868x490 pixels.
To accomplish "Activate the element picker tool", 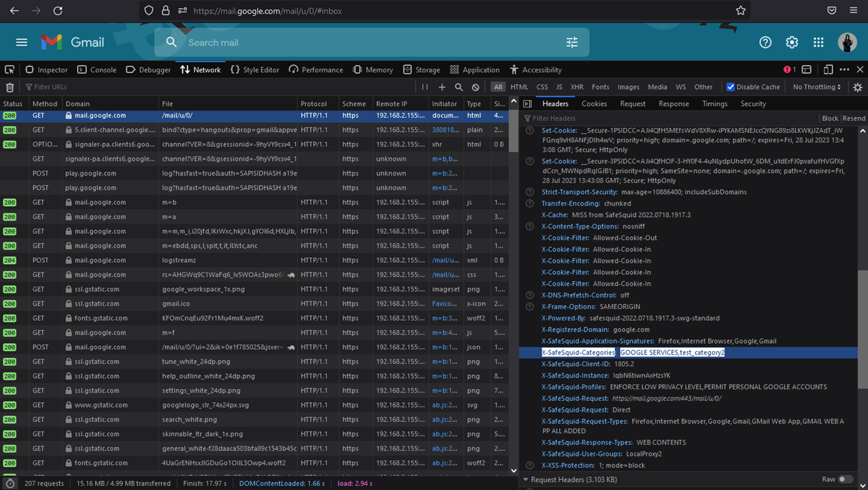I will [10, 69].
